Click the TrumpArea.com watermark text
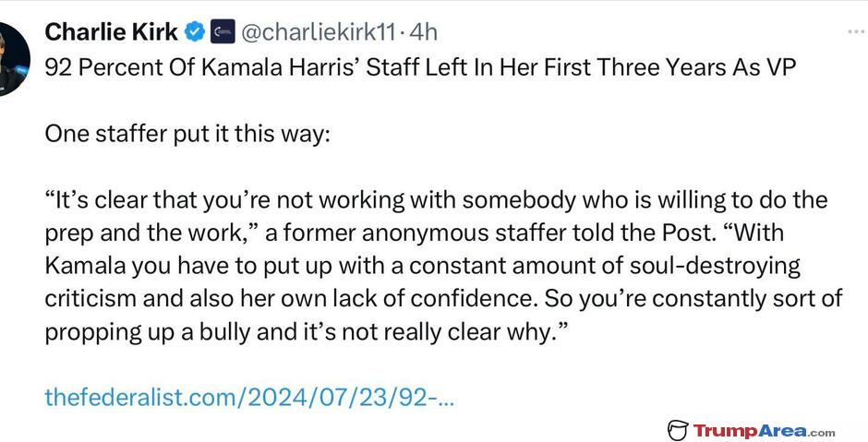The height and width of the screenshot is (442, 868). click(764, 430)
